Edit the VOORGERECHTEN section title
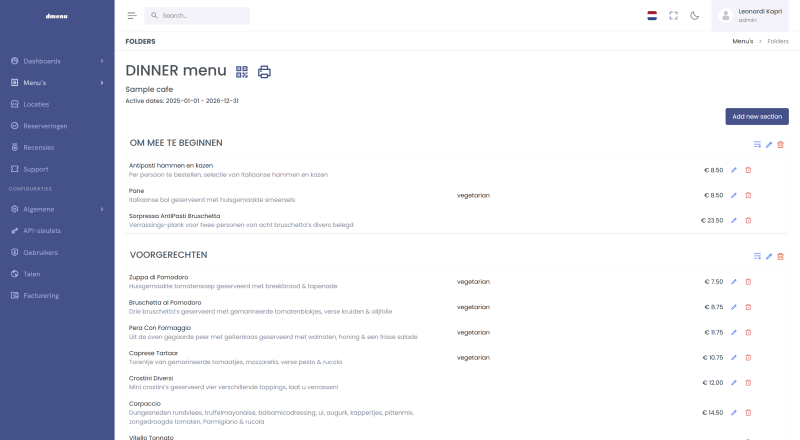 click(x=769, y=257)
